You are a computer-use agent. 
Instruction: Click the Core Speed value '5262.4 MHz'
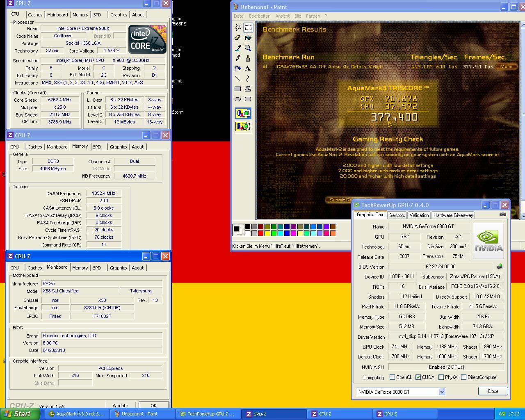coord(60,100)
